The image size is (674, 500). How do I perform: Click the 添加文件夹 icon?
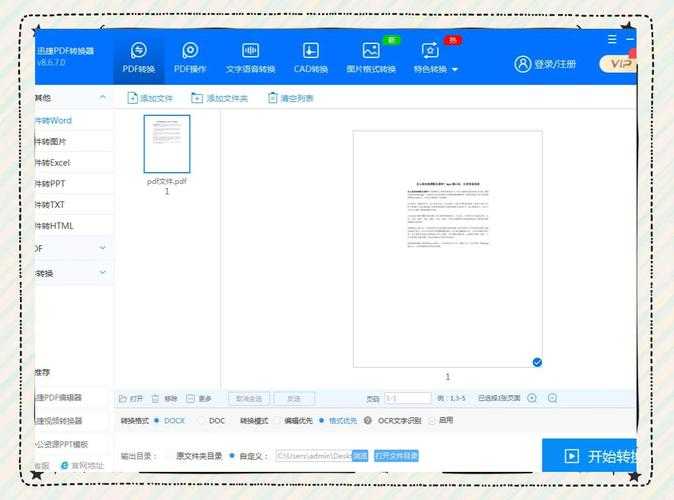tap(197, 98)
